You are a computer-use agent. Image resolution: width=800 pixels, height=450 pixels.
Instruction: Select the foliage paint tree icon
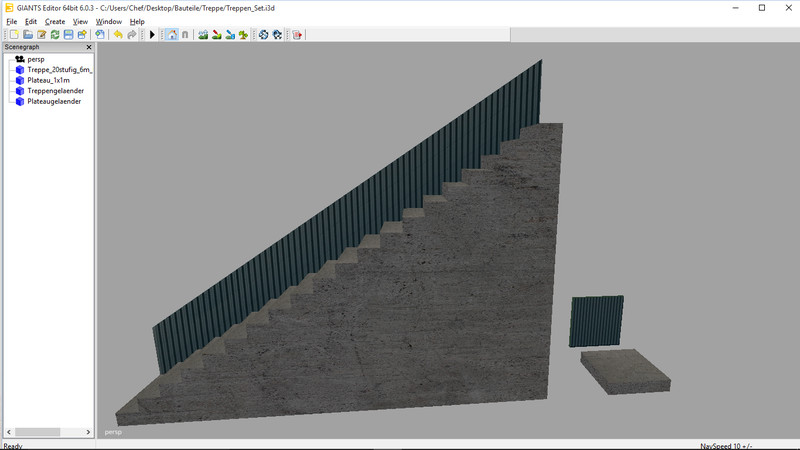click(243, 35)
